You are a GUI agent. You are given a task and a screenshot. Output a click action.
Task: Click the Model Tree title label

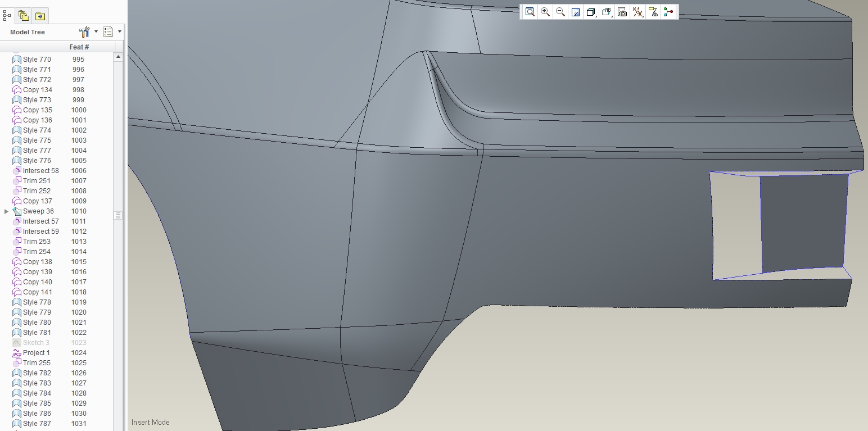click(28, 32)
